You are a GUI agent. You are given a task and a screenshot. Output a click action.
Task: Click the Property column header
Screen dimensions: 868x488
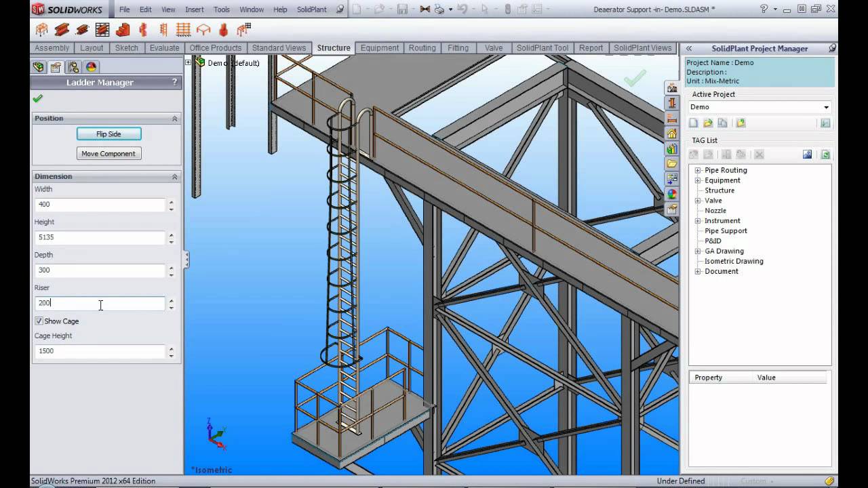click(x=721, y=378)
